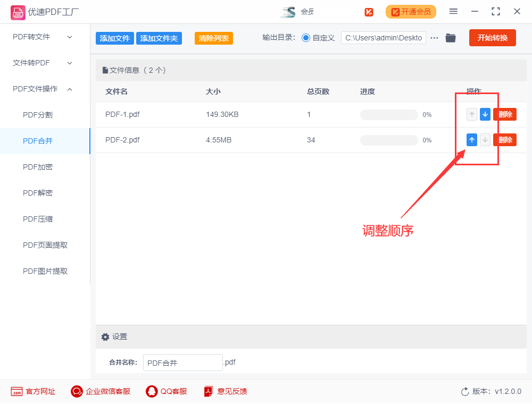
Task: Click the 合并名称 input field
Action: [182, 362]
